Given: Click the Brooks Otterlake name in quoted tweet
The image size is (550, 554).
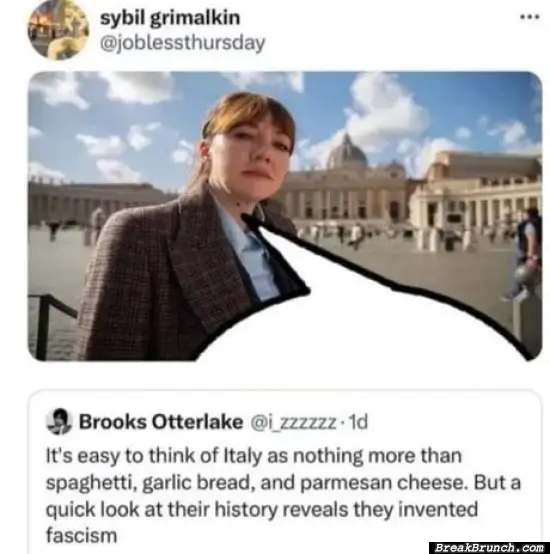Looking at the screenshot, I should pos(161,422).
